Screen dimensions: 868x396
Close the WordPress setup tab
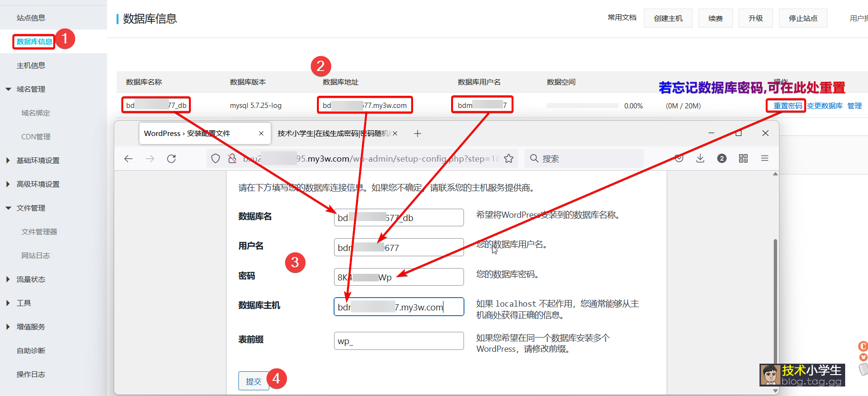point(261,134)
